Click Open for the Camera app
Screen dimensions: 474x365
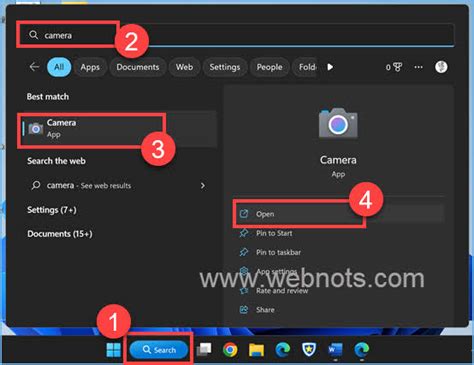click(340, 214)
